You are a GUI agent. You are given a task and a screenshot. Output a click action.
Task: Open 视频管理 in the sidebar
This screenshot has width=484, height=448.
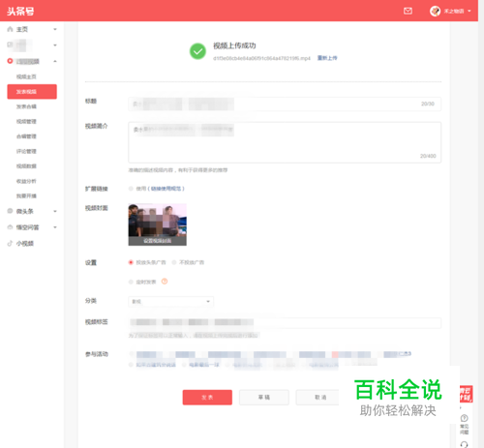point(26,121)
